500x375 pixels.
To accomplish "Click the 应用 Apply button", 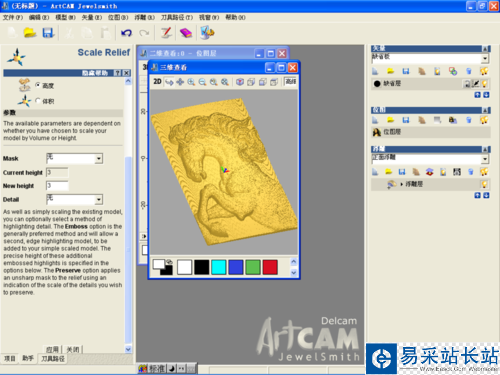I will point(52,349).
